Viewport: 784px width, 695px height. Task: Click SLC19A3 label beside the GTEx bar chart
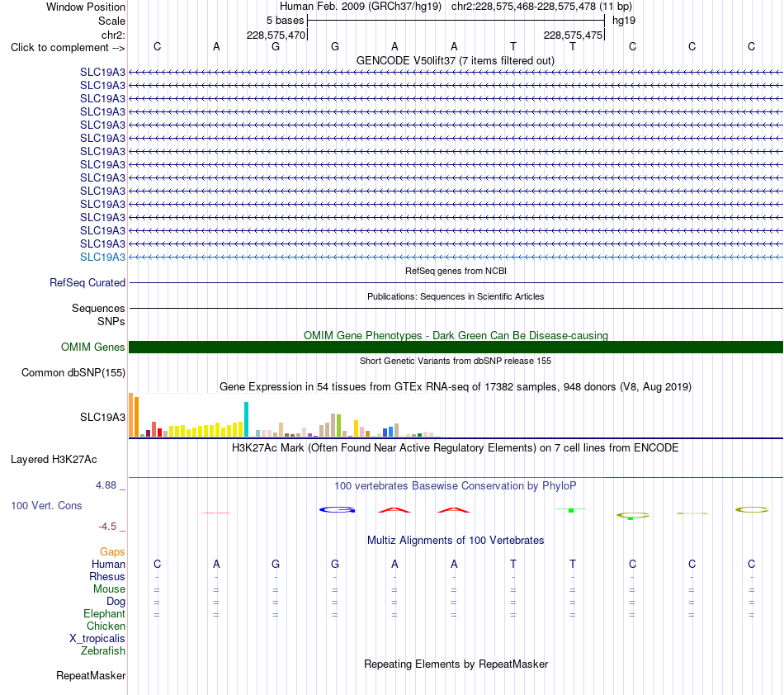point(102,417)
